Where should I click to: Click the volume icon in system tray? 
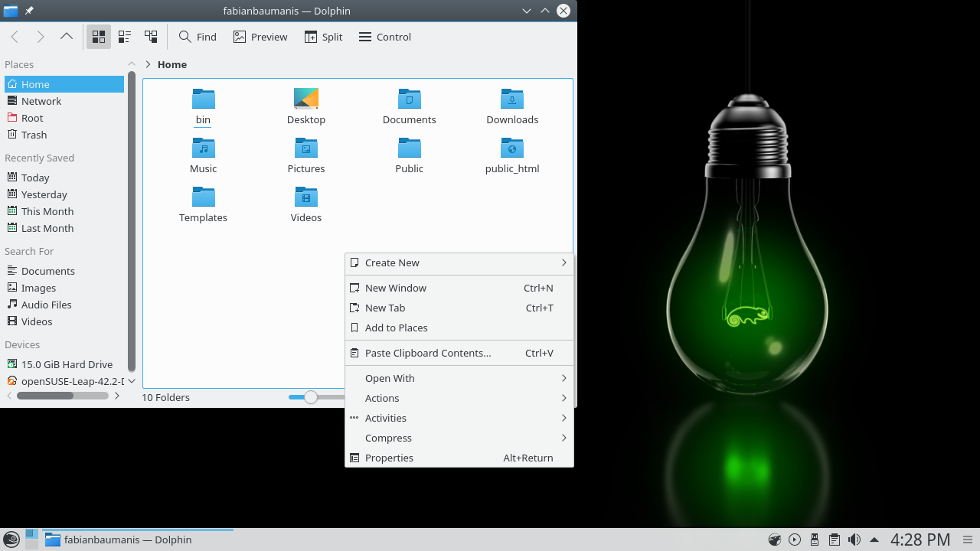click(x=854, y=540)
